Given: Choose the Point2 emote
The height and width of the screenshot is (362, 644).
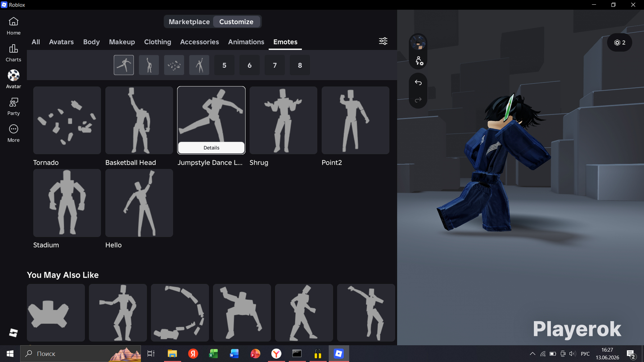Looking at the screenshot, I should (355, 120).
